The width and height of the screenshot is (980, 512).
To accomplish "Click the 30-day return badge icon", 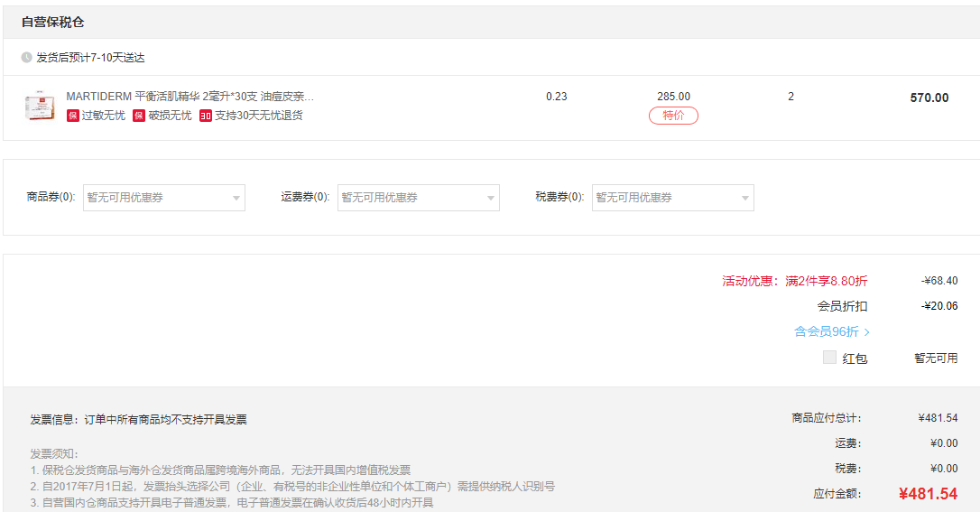I will (x=206, y=116).
